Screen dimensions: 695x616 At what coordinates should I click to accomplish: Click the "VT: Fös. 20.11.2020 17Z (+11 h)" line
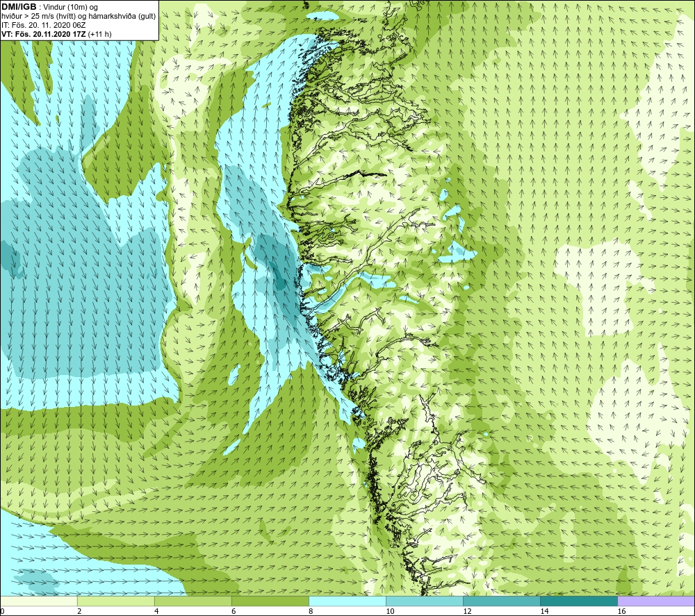point(56,34)
